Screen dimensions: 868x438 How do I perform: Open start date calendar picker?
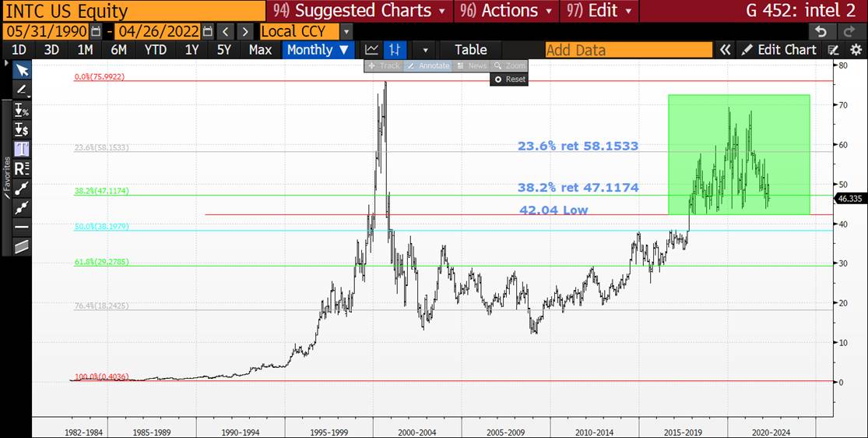pyautogui.click(x=97, y=31)
